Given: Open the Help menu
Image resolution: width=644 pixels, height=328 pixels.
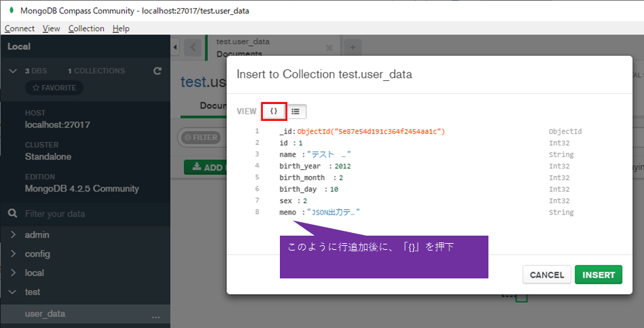Looking at the screenshot, I should coord(121,29).
